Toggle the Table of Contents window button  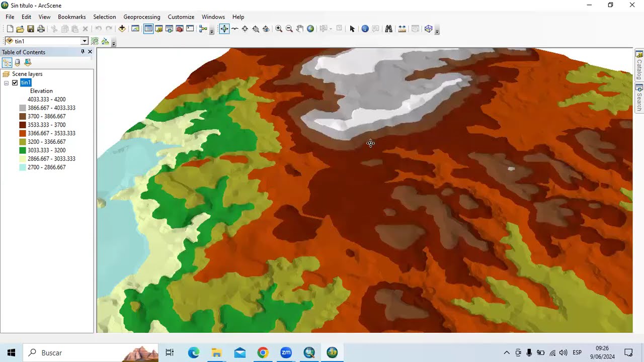(x=148, y=29)
